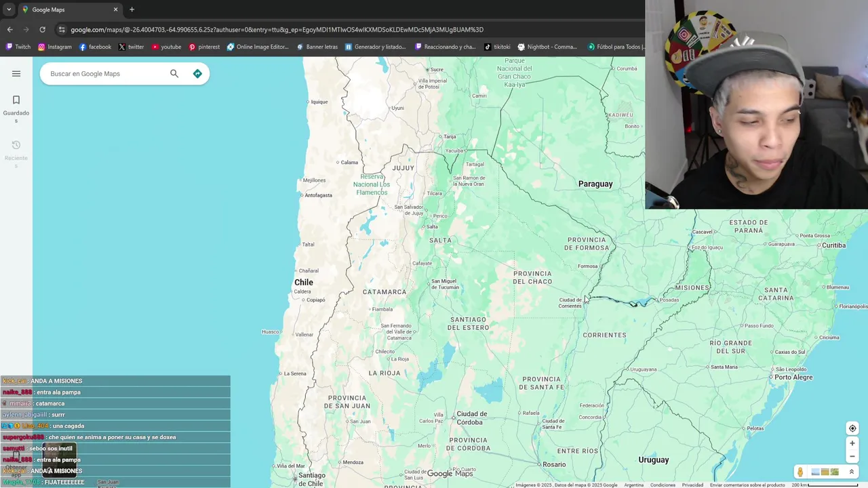Screen dimensions: 868x488
Task: Open the Privacidad footer link
Action: click(692, 485)
